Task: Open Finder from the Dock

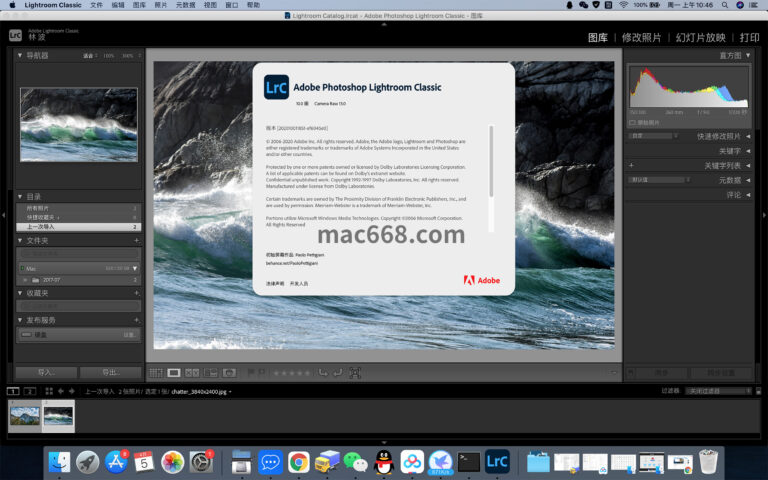Action: pyautogui.click(x=60, y=461)
